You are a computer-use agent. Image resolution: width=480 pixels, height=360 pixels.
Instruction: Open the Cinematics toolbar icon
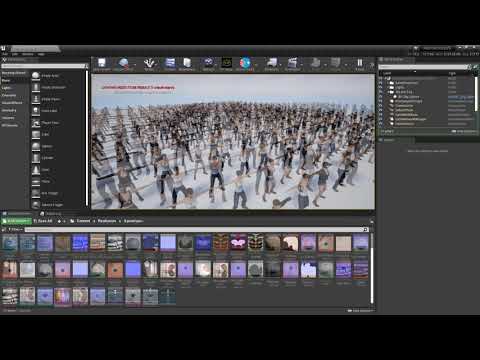tap(292, 63)
